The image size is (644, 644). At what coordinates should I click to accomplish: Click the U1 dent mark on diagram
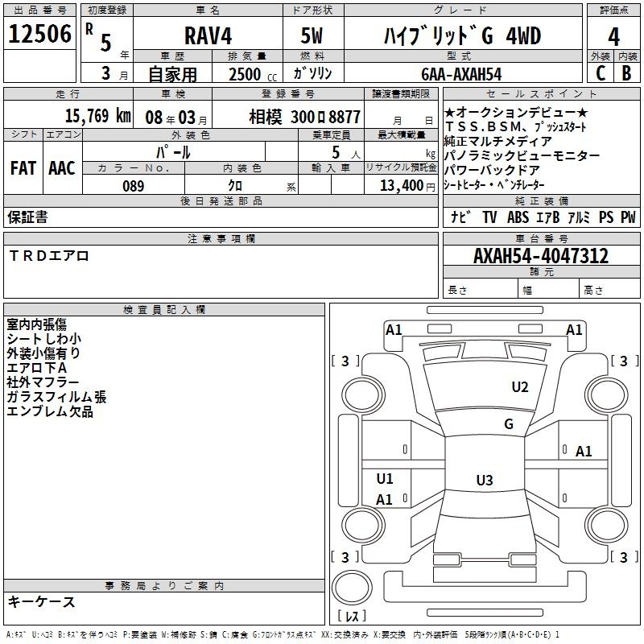(x=385, y=479)
